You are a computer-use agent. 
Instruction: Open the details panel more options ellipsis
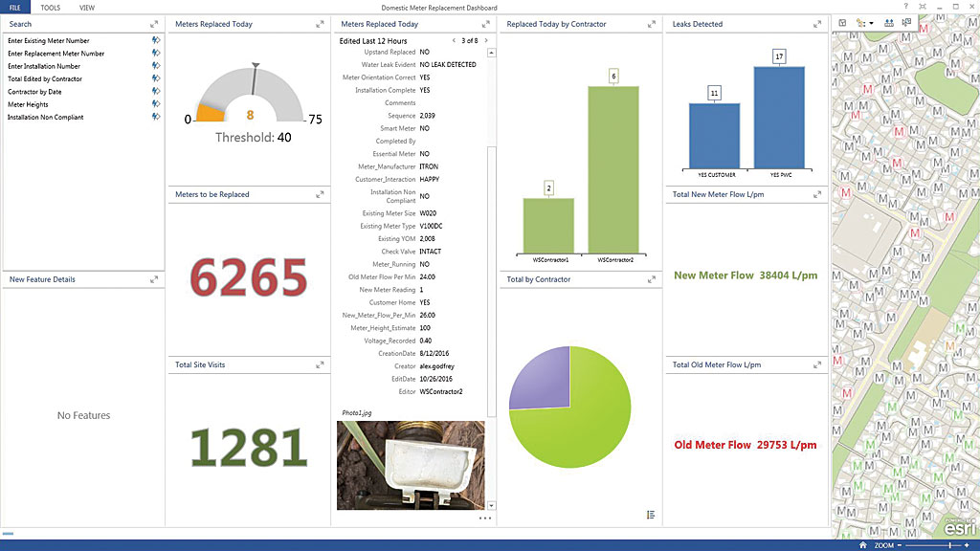[485, 518]
